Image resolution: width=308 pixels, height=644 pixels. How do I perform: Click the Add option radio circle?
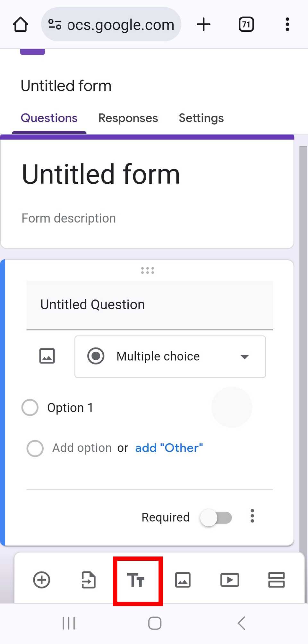[x=35, y=448]
